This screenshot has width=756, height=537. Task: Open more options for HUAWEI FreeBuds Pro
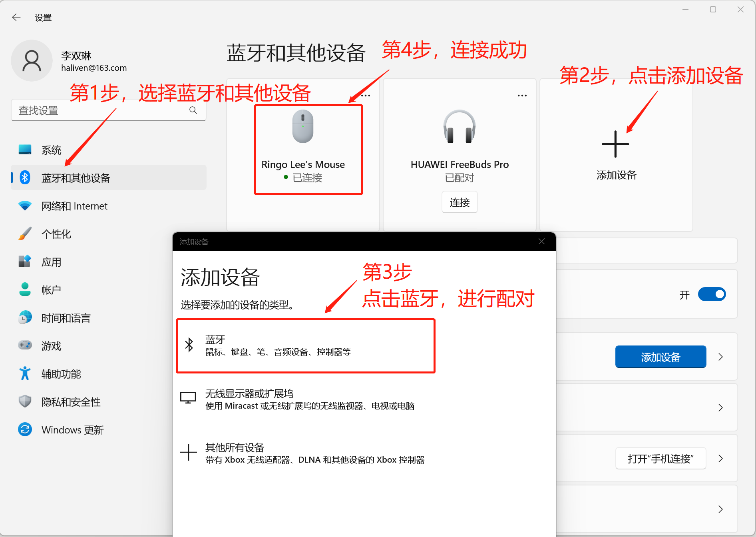point(522,96)
